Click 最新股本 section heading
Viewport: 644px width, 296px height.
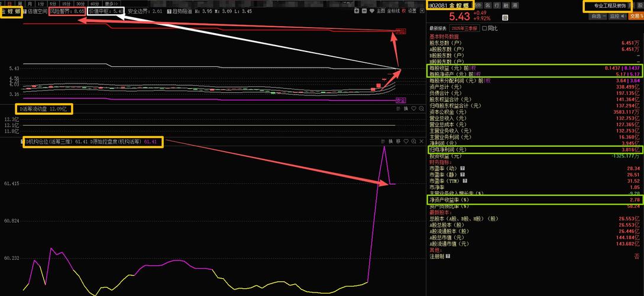(x=441, y=213)
